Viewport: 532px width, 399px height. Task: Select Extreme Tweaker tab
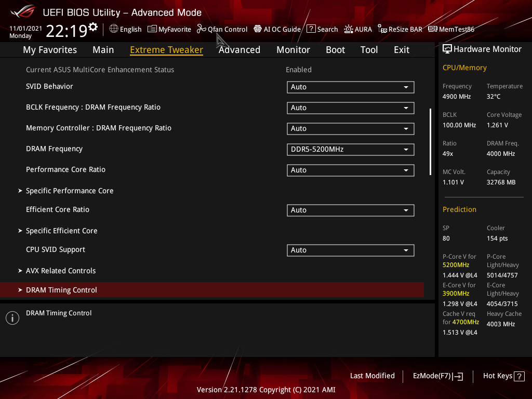167,50
